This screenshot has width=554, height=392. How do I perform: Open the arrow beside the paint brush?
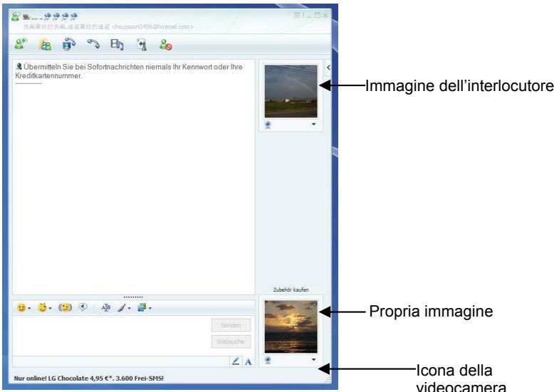[130, 308]
